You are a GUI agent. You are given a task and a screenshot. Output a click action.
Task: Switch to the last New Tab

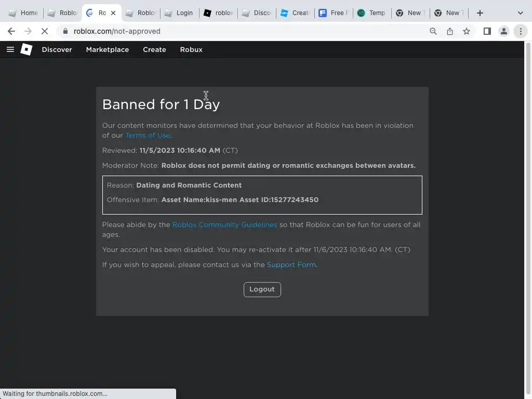pyautogui.click(x=449, y=13)
